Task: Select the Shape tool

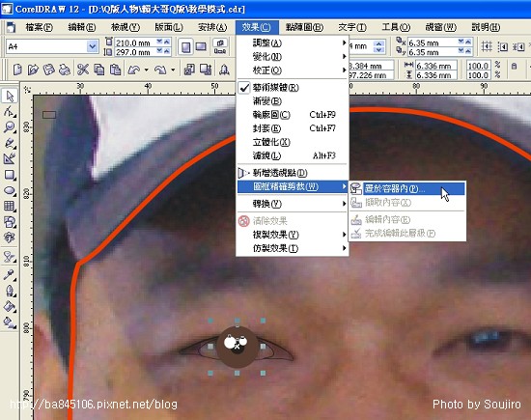Action: tap(10, 111)
